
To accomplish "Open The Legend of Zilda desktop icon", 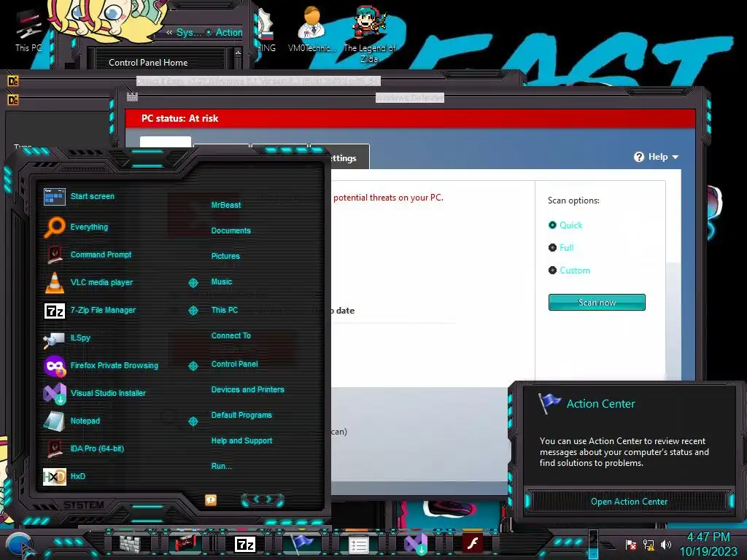I will pyautogui.click(x=370, y=34).
